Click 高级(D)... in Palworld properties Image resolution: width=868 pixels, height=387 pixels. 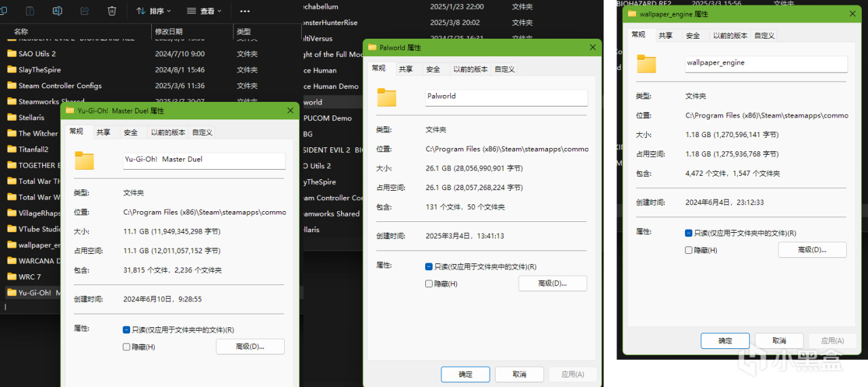[x=553, y=283]
